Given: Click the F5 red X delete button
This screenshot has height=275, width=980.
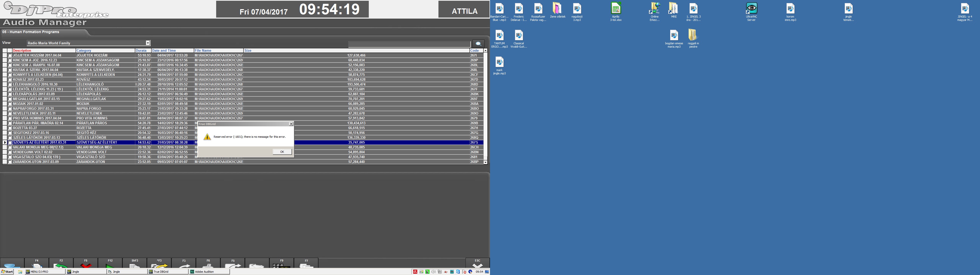Looking at the screenshot, I should (x=85, y=264).
